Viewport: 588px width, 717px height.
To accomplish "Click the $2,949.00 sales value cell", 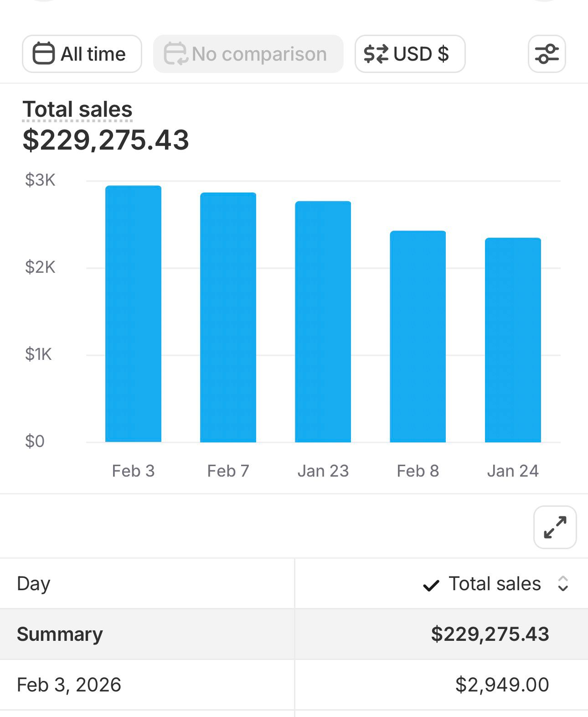I will pyautogui.click(x=502, y=685).
